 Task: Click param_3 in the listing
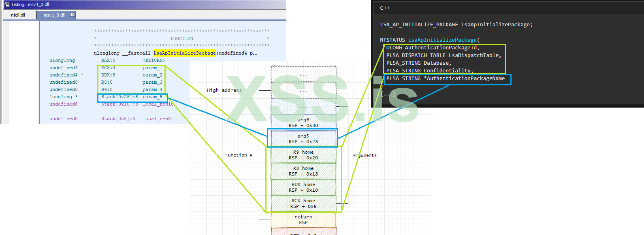pyautogui.click(x=152, y=82)
